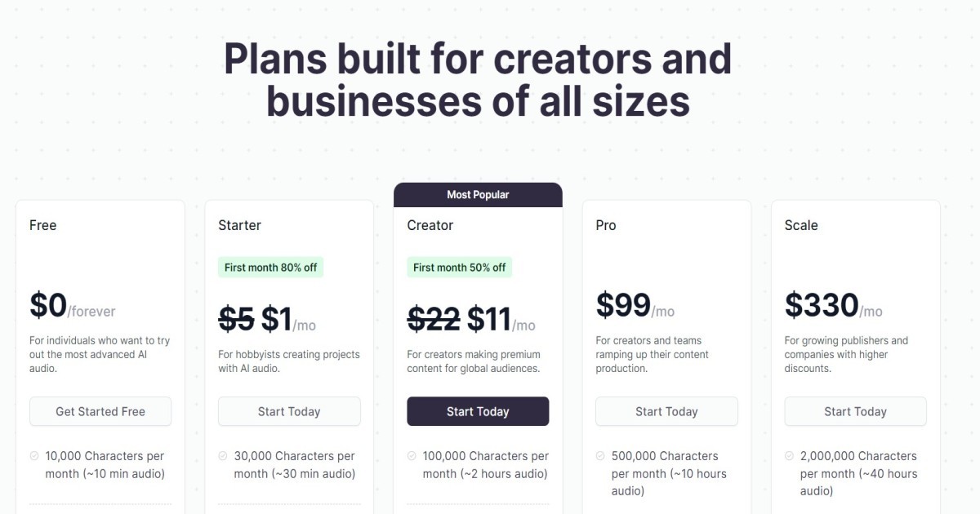The width and height of the screenshot is (980, 514).
Task: Click Start Today on the Creator plan
Action: (478, 411)
